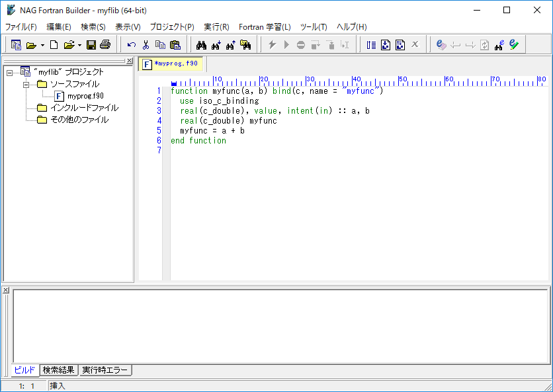Open the ヘルプ(H) menu

(x=352, y=27)
